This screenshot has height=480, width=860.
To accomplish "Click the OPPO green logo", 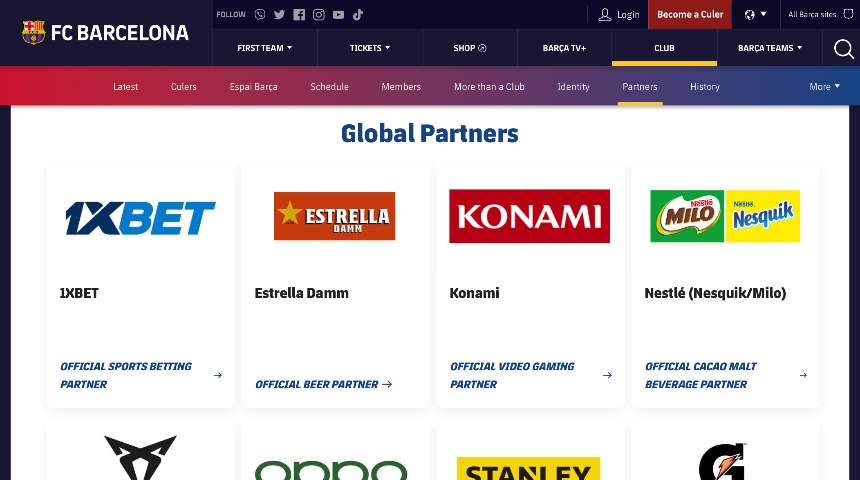I will click(331, 470).
